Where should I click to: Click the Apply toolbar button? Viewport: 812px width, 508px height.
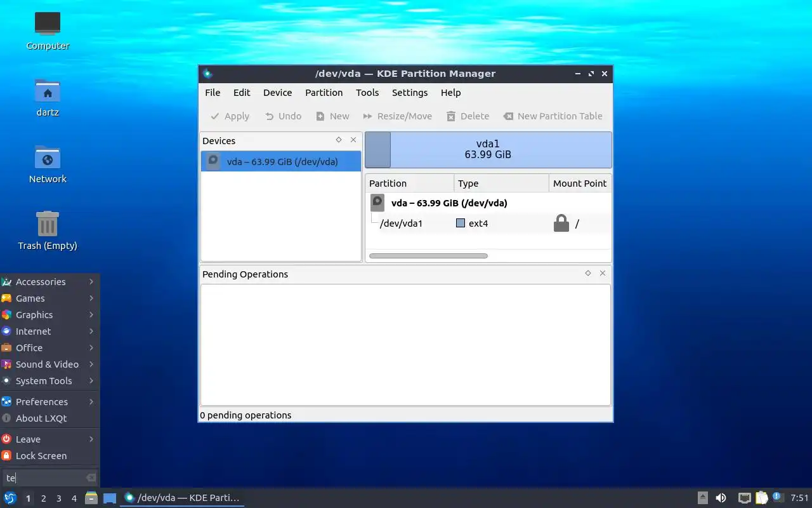[x=230, y=116]
